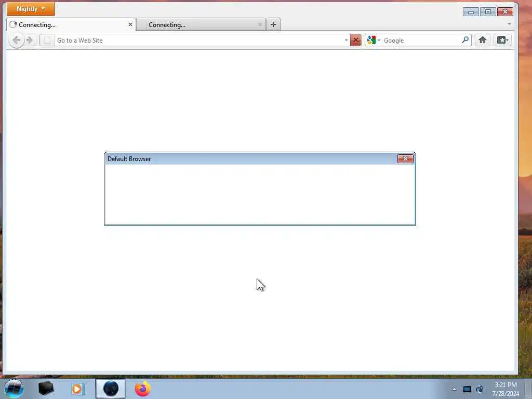Go back one page

16,41
